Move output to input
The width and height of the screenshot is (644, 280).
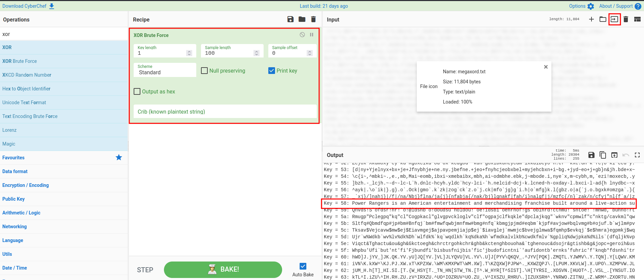click(614, 155)
